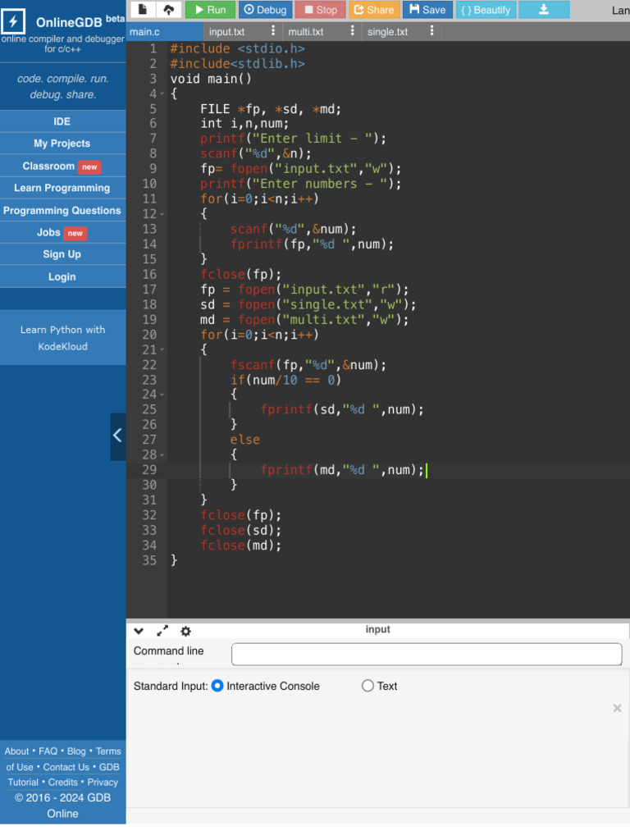Click the 'fclose(md);' line

(240, 546)
